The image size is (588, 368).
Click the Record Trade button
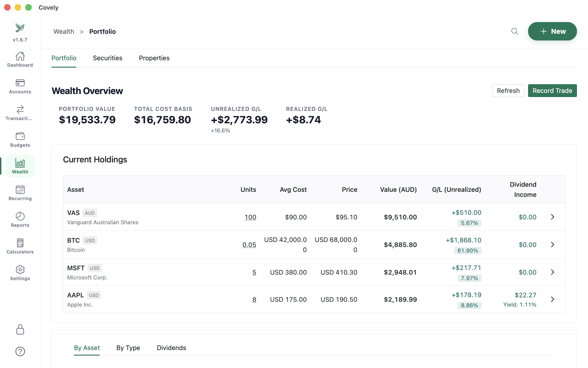click(x=552, y=91)
